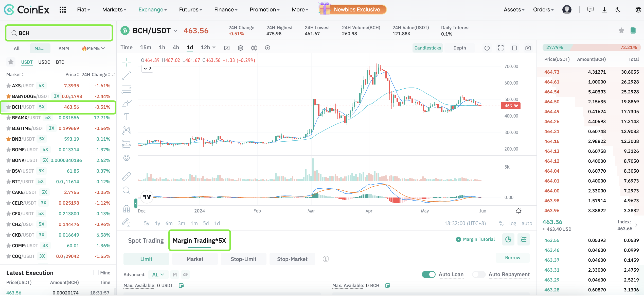This screenshot has width=644, height=296.
Task: Enable the Auto Repayment switch
Action: (479, 274)
